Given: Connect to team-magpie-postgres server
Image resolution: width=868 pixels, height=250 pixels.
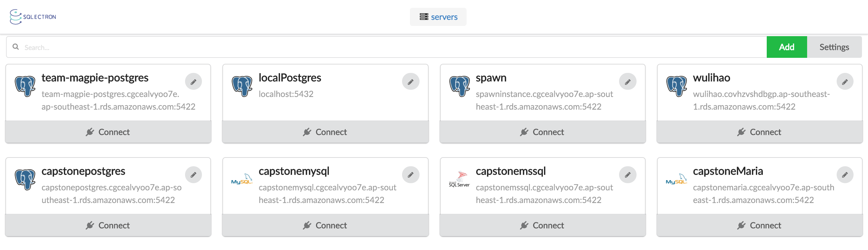Looking at the screenshot, I should pos(108,132).
